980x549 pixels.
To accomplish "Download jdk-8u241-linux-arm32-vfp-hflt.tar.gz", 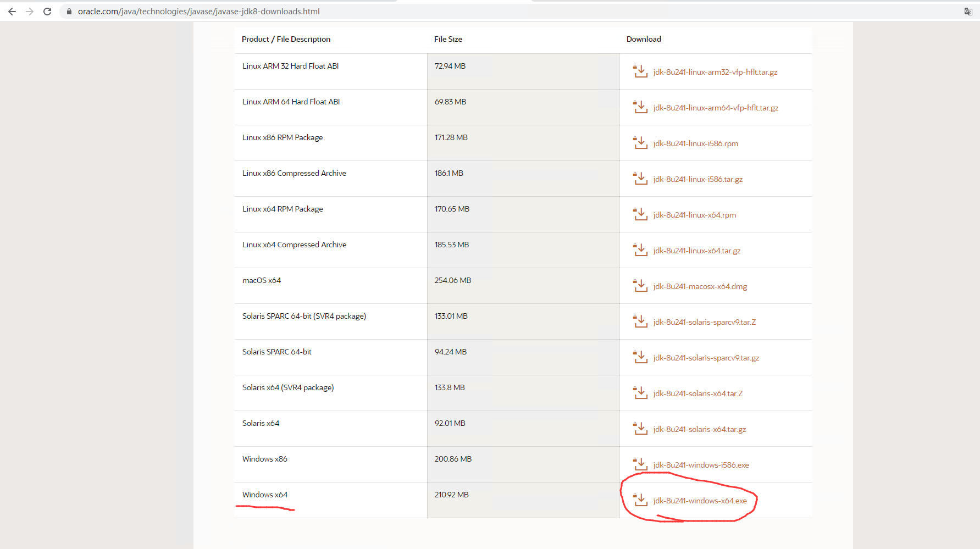I will (715, 72).
